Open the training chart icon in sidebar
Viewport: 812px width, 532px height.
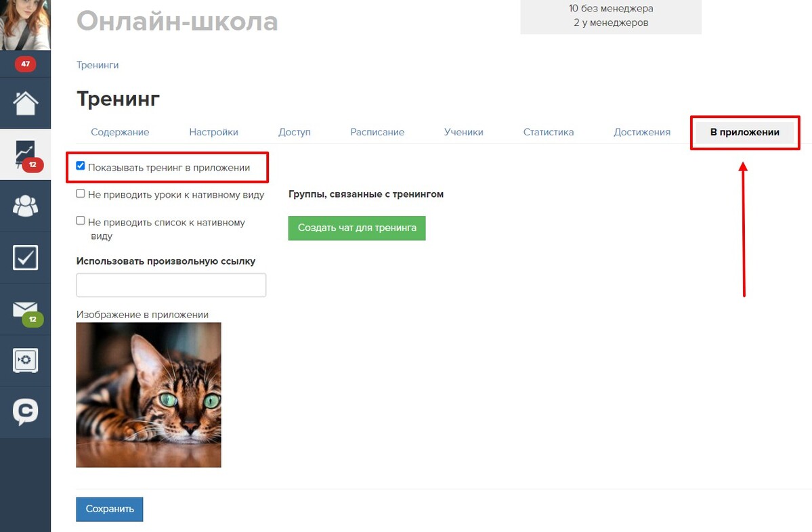click(x=25, y=155)
